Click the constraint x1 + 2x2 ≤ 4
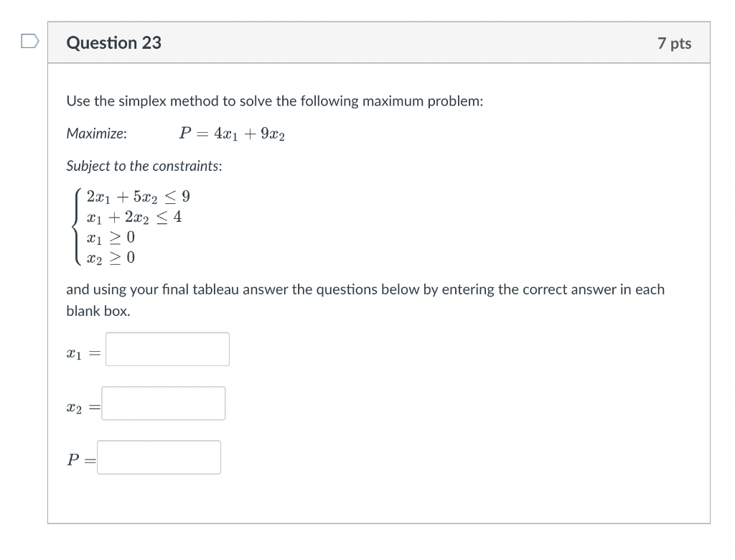Screen dimensions: 735x560 pos(134,218)
